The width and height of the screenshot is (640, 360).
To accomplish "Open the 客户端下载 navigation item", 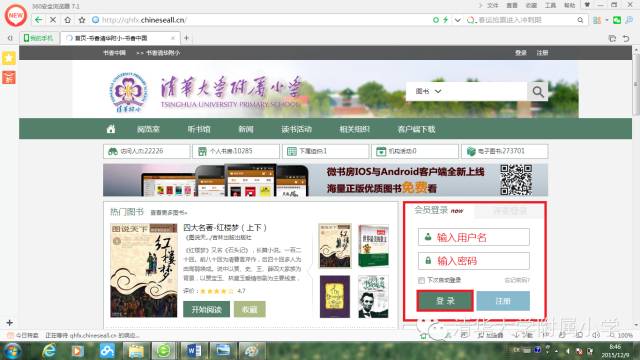I will (x=416, y=129).
